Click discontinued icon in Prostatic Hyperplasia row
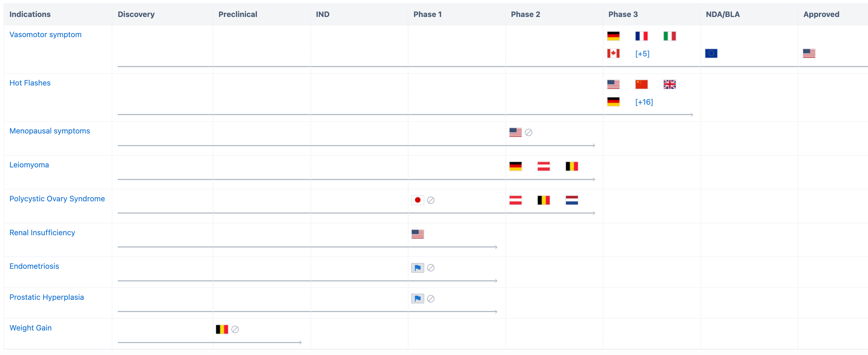The width and height of the screenshot is (868, 355). coord(431,299)
